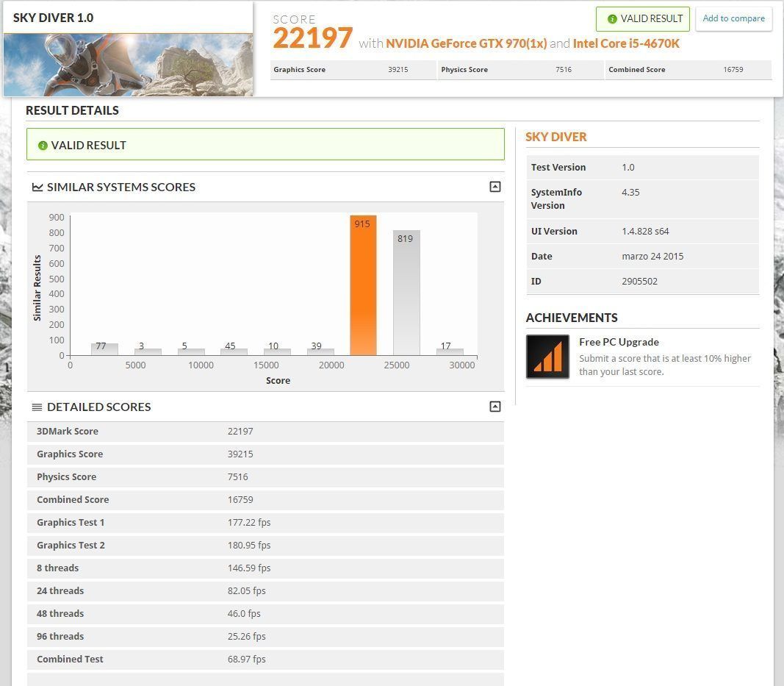Collapse the Similar Systems Scores section
Viewport: 784px width, 686px height.
pyautogui.click(x=495, y=187)
